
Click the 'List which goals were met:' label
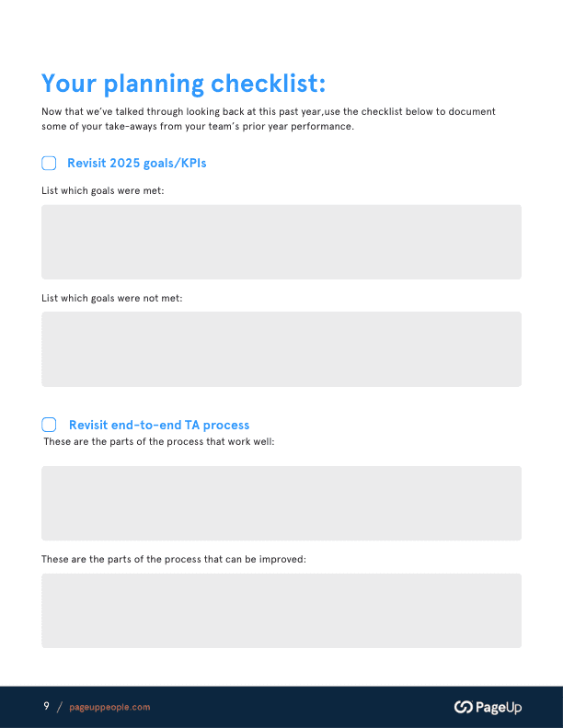coord(103,191)
